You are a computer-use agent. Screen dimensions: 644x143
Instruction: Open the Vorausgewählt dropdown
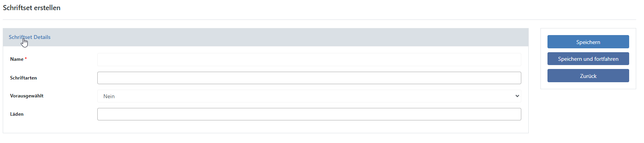(309, 96)
